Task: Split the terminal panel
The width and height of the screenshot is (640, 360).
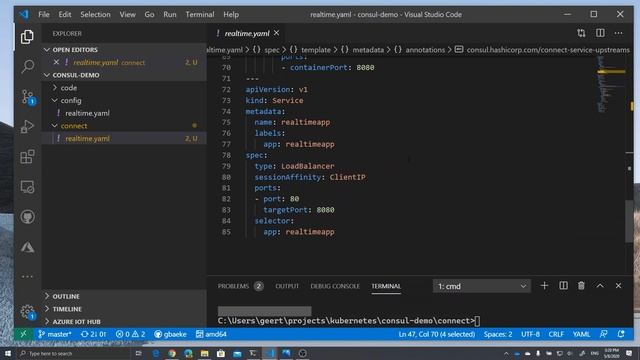Action: 563,286
